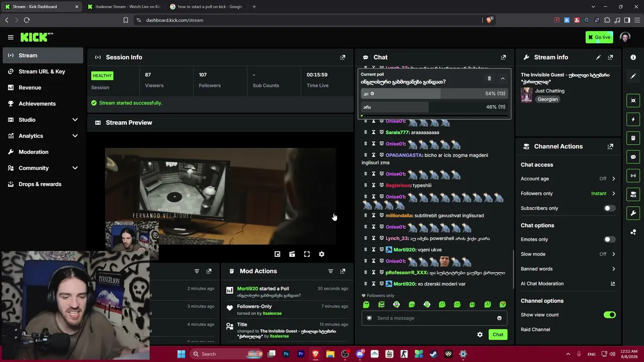Open stream preview settings gear
Viewport: 644px width, 362px height.
321,254
